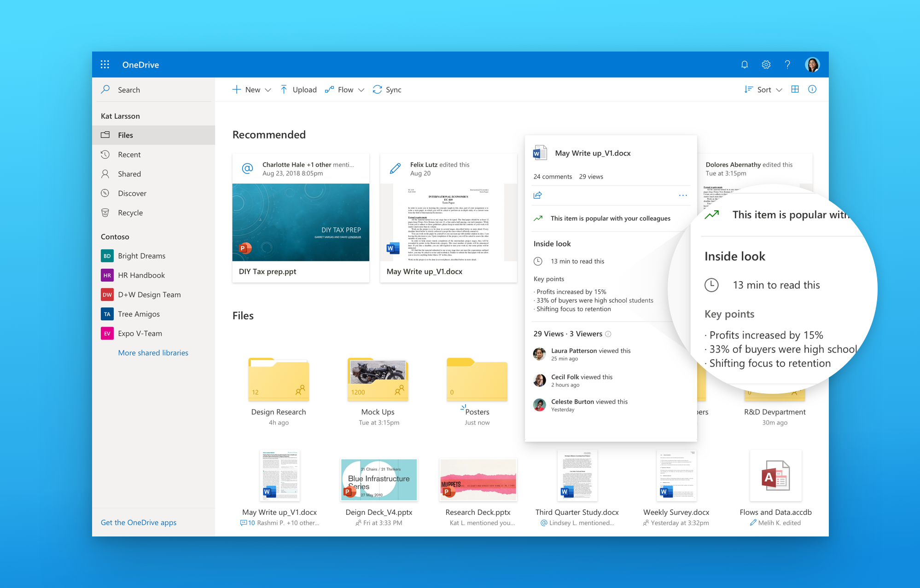
Task: Open the OneDrive app launcher grid
Action: [105, 64]
